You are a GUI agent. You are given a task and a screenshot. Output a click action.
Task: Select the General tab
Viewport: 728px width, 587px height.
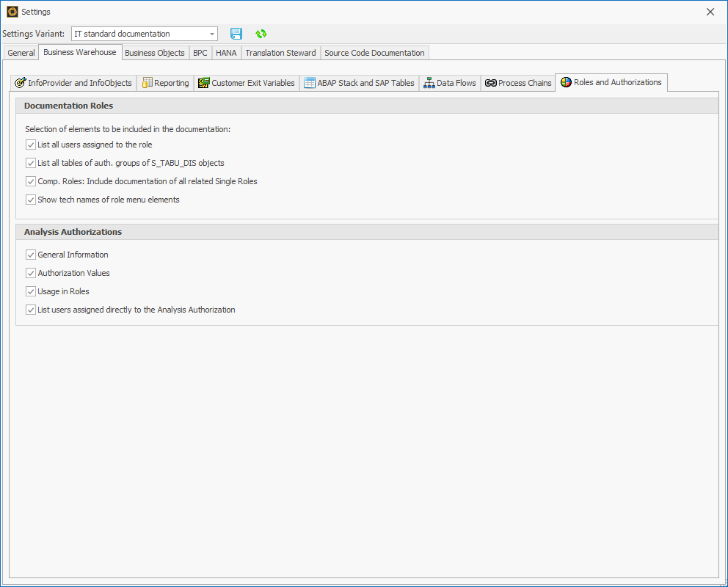21,53
